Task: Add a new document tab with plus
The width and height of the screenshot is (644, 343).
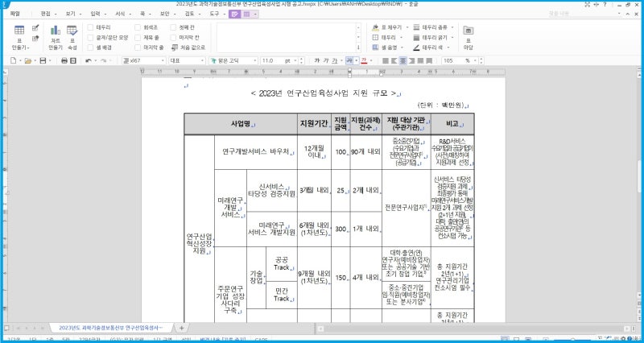Action: 182,328
